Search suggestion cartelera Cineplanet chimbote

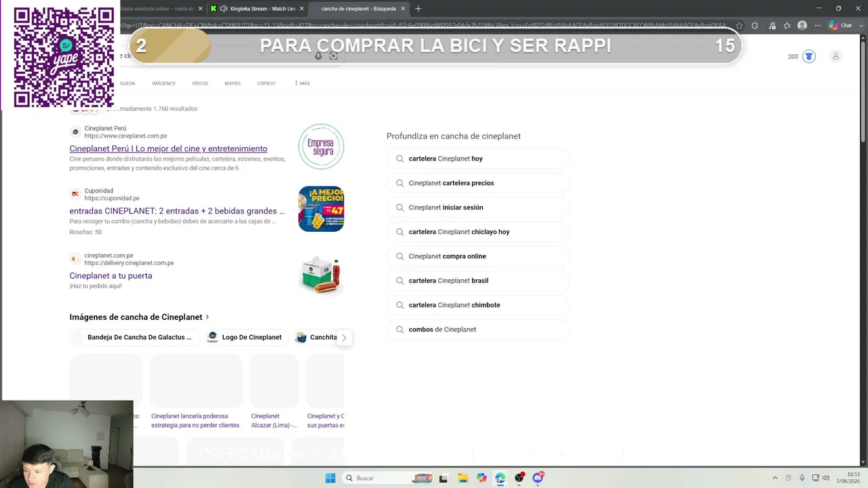point(478,305)
